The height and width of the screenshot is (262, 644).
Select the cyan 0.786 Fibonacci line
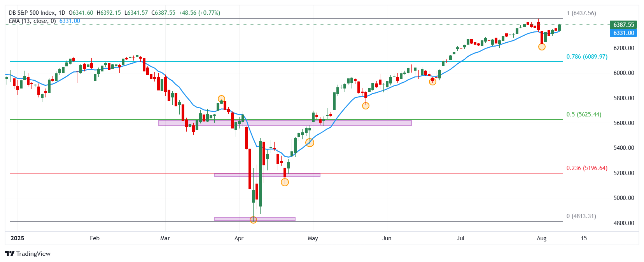(x=286, y=62)
